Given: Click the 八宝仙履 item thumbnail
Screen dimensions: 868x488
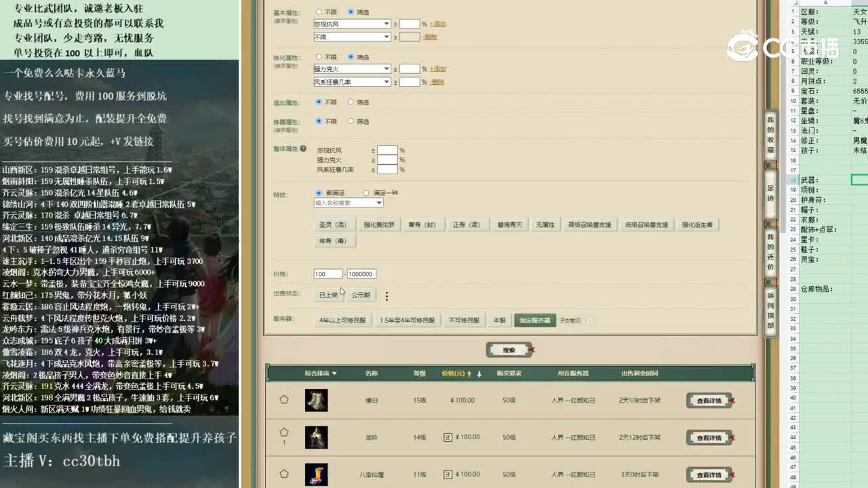Looking at the screenshot, I should click(316, 474).
